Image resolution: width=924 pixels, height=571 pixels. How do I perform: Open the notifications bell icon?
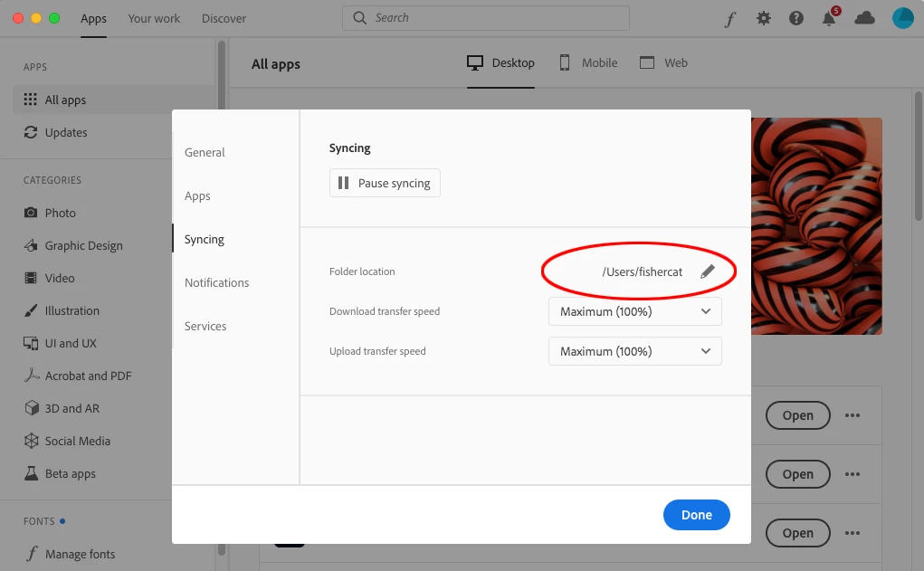829,18
